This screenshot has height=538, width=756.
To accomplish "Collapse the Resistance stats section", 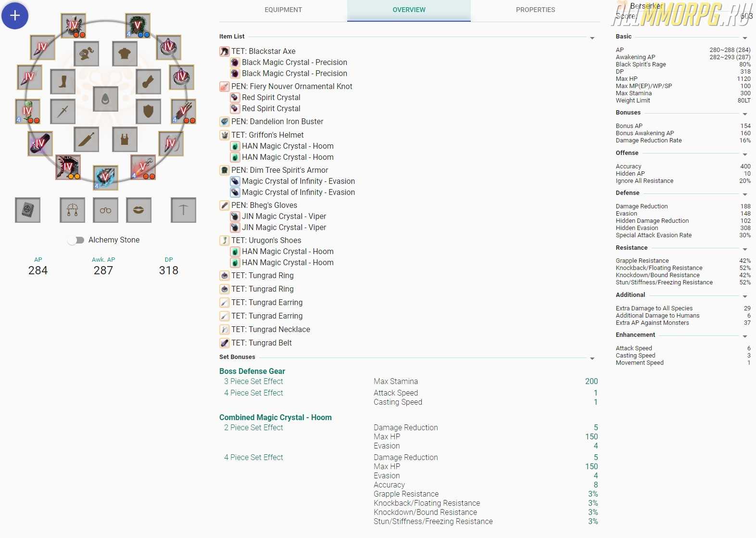I will coord(744,249).
